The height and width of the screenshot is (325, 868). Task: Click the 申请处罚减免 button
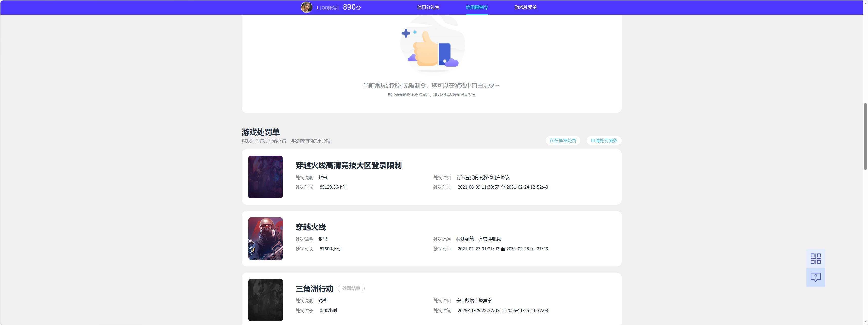[x=604, y=140]
